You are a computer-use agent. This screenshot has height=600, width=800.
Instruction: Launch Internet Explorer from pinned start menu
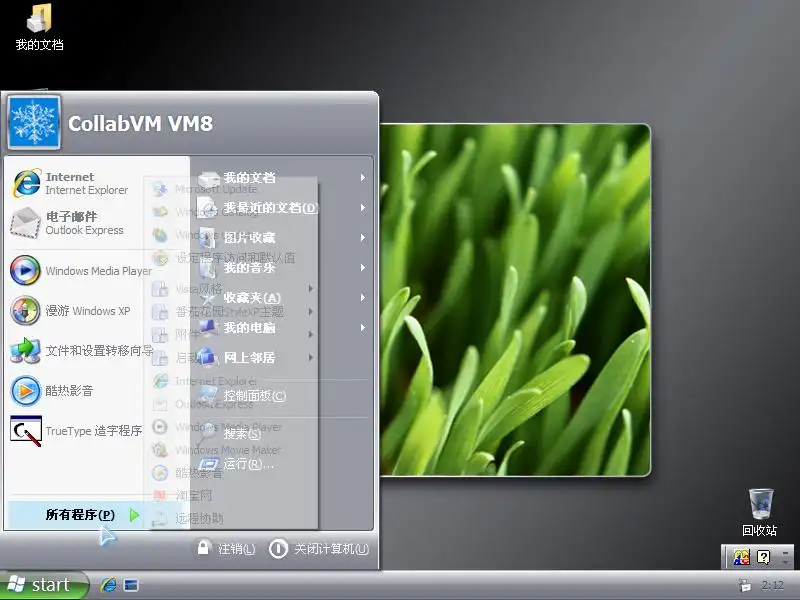click(x=77, y=183)
